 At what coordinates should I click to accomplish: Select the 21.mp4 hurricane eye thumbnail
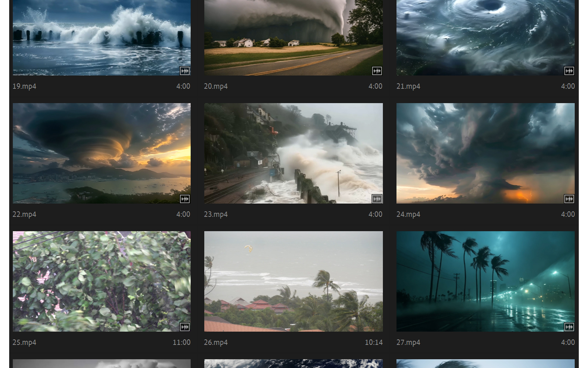(x=485, y=38)
